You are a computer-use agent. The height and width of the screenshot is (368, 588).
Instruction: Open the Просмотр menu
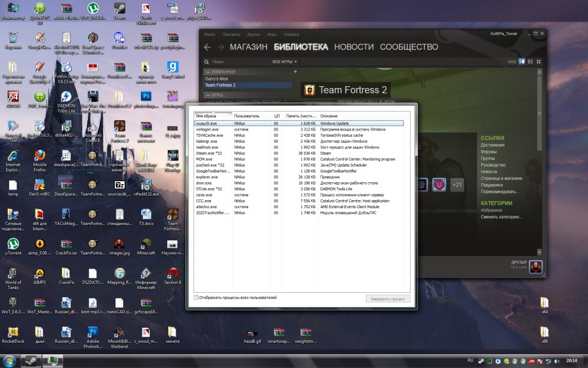coord(231,34)
